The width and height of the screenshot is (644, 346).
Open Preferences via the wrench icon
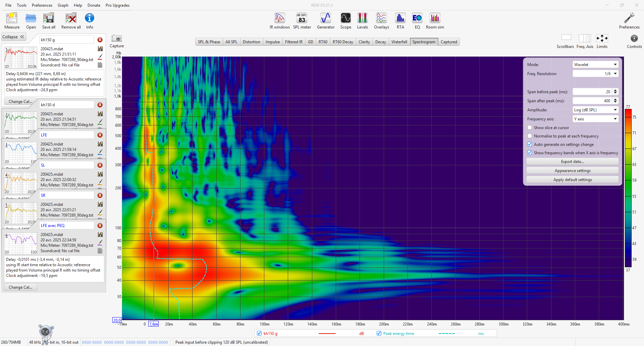coord(629,21)
